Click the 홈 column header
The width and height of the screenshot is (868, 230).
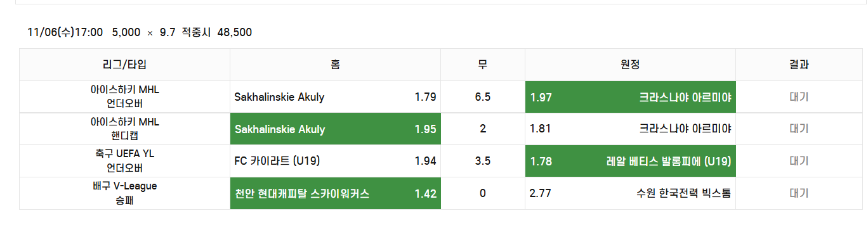point(335,65)
